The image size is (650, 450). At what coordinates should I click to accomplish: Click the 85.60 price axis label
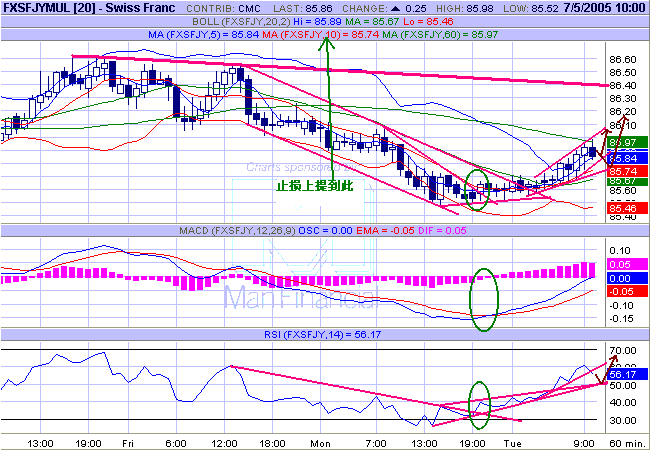[x=623, y=191]
